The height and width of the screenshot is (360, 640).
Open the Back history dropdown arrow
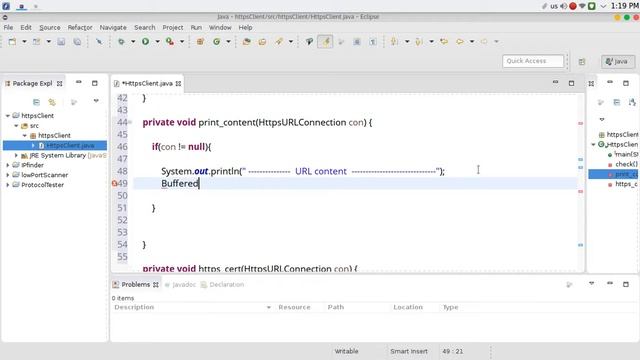tap(472, 42)
